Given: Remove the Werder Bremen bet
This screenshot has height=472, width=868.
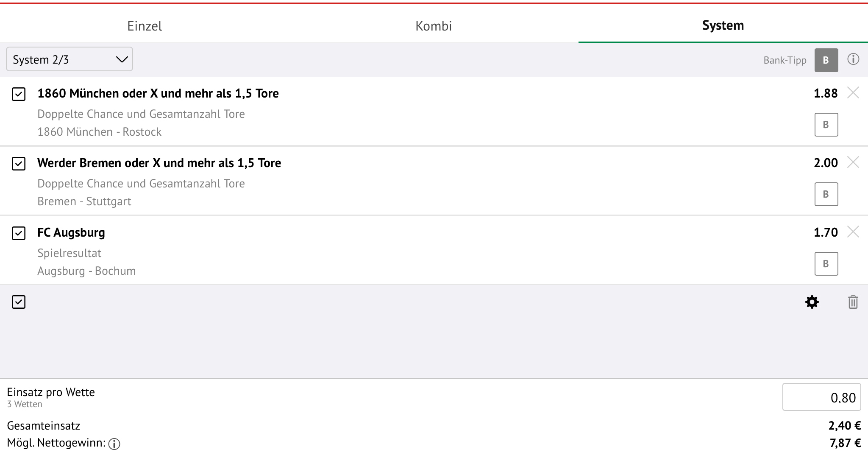Looking at the screenshot, I should tap(853, 162).
